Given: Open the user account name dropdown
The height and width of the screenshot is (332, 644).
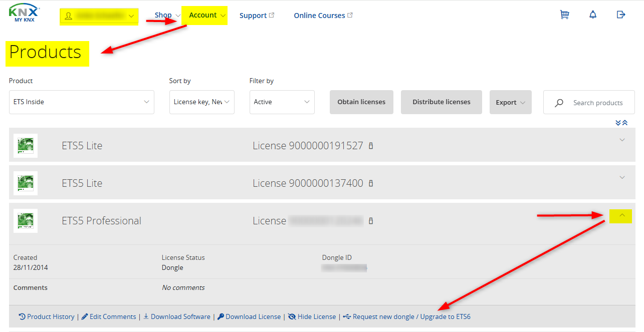Looking at the screenshot, I should tap(99, 16).
